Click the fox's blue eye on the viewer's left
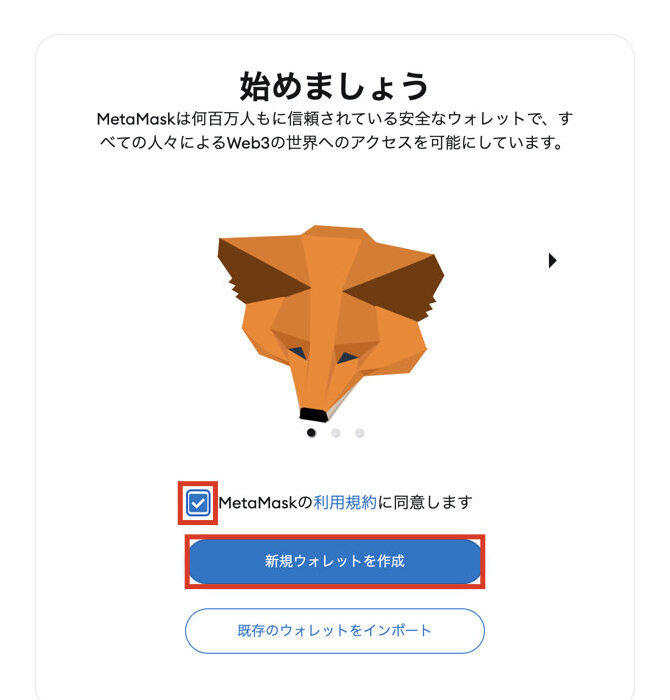Viewport: 670px width, 700px height. tap(298, 353)
